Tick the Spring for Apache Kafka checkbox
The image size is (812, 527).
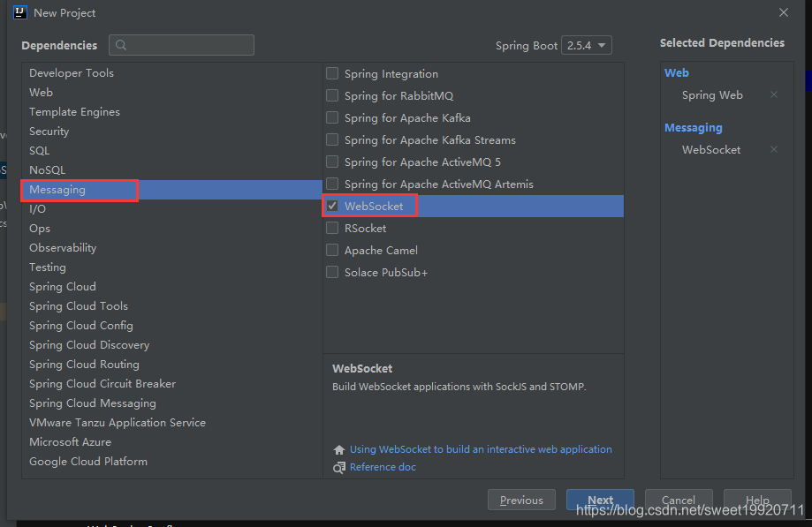pos(332,118)
